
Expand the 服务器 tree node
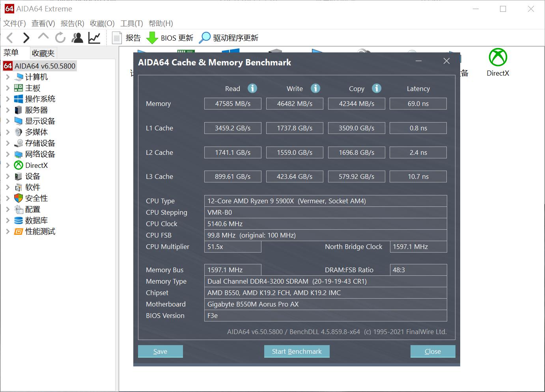click(7, 110)
